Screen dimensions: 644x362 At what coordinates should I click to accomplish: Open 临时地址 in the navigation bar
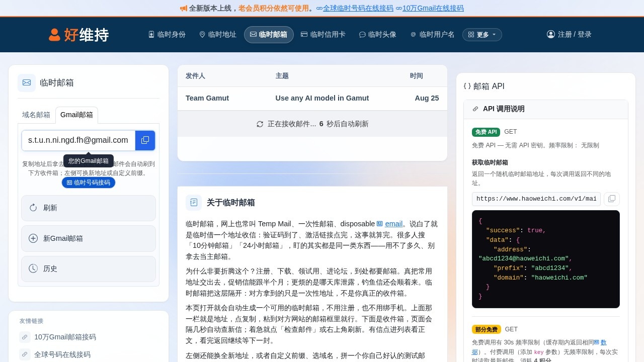(x=218, y=34)
